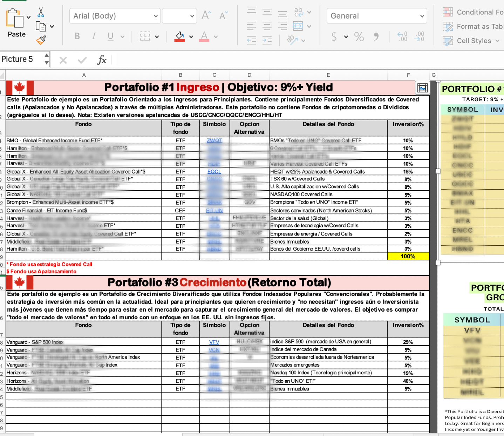504x436 pixels.
Task: Open the EQCL symbol hyperlink
Action: [214, 172]
